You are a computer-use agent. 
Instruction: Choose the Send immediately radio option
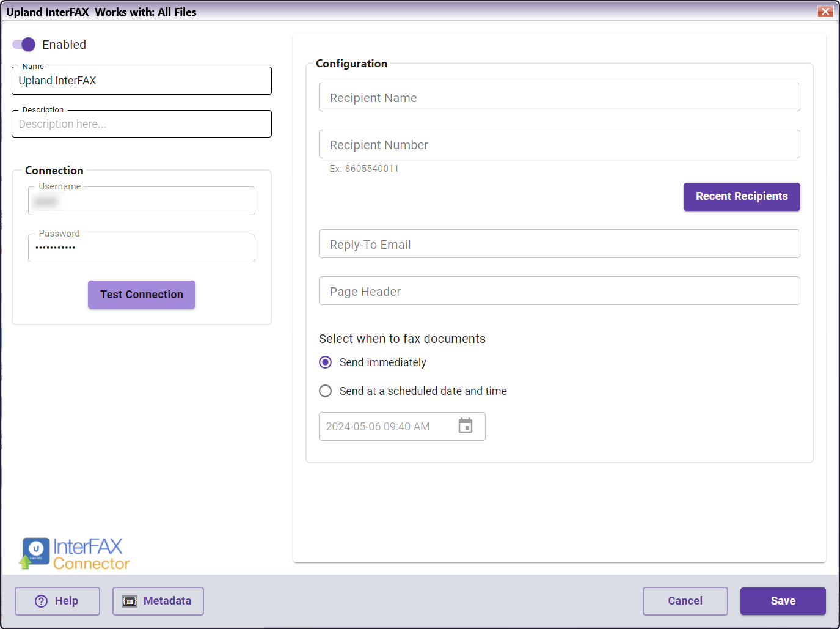coord(326,362)
